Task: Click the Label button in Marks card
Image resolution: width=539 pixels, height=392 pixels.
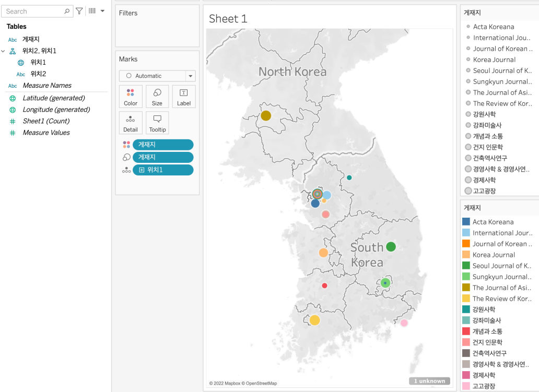Action: pos(184,97)
